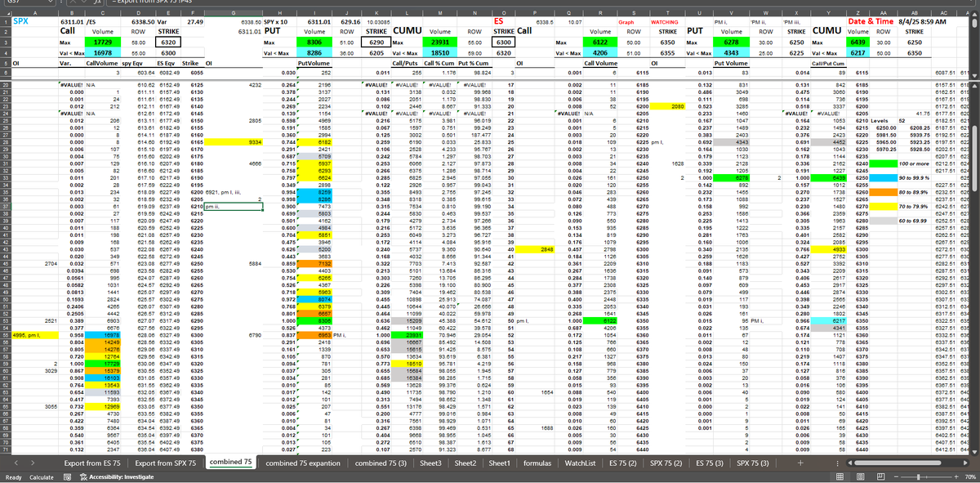
Task: Select green ES Call Max cell 6122
Action: [600, 40]
